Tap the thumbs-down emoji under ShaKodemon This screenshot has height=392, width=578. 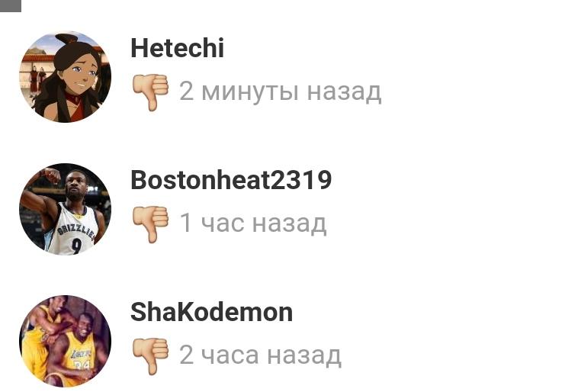coord(150,356)
